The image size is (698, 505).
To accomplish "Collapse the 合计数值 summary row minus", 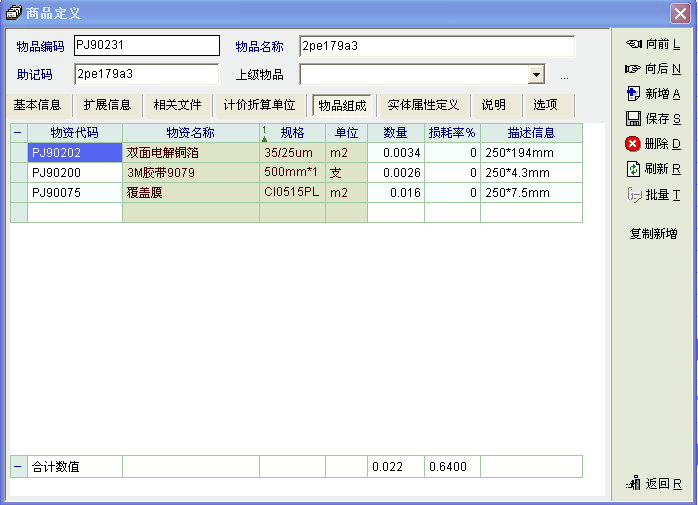I will 17,467.
